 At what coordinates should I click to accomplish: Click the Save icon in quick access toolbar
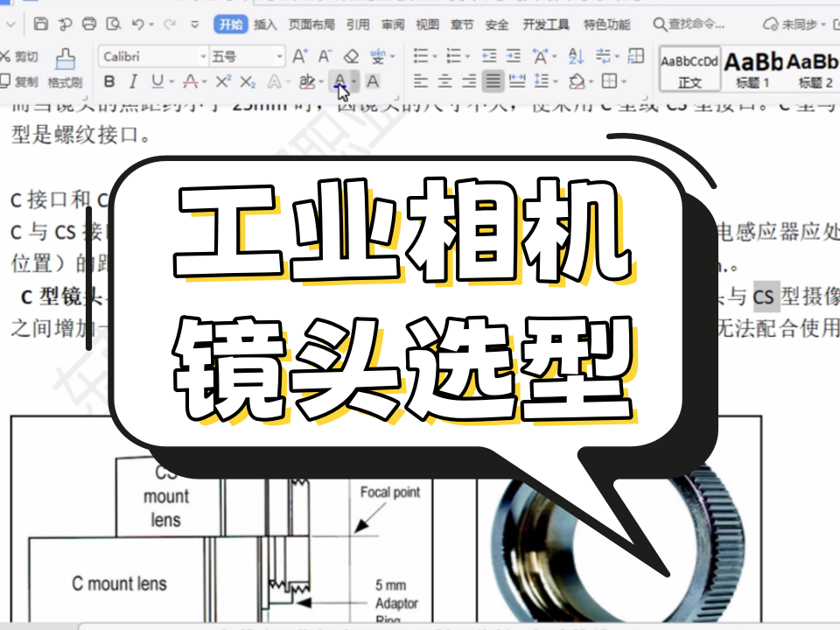tap(41, 24)
